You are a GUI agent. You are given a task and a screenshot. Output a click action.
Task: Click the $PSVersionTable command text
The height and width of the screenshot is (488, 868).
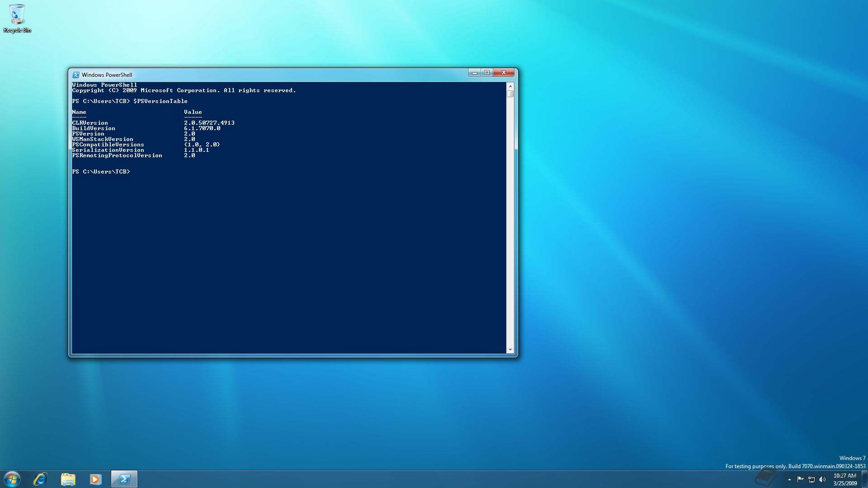(x=160, y=101)
